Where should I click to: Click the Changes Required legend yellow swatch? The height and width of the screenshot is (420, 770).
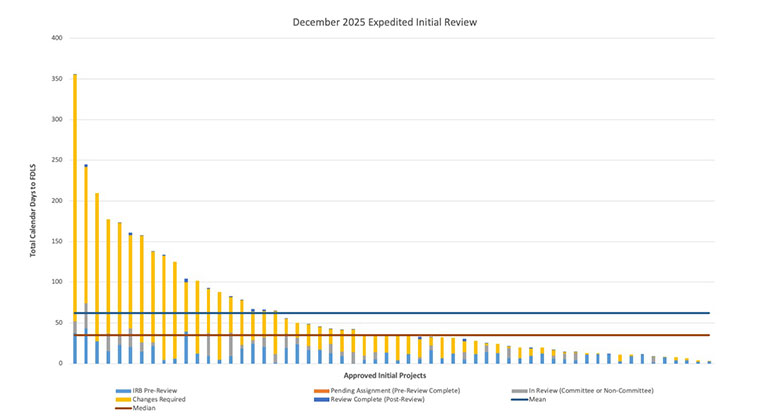(122, 399)
